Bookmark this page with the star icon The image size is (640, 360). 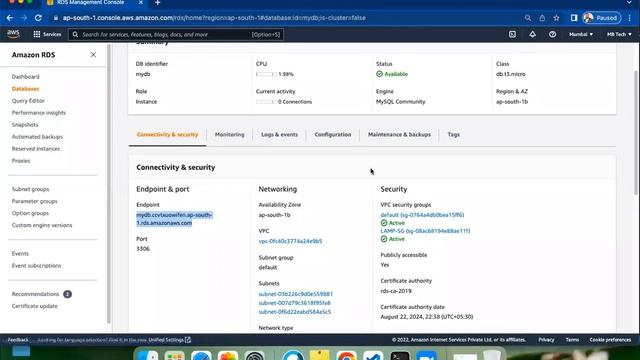point(556,18)
